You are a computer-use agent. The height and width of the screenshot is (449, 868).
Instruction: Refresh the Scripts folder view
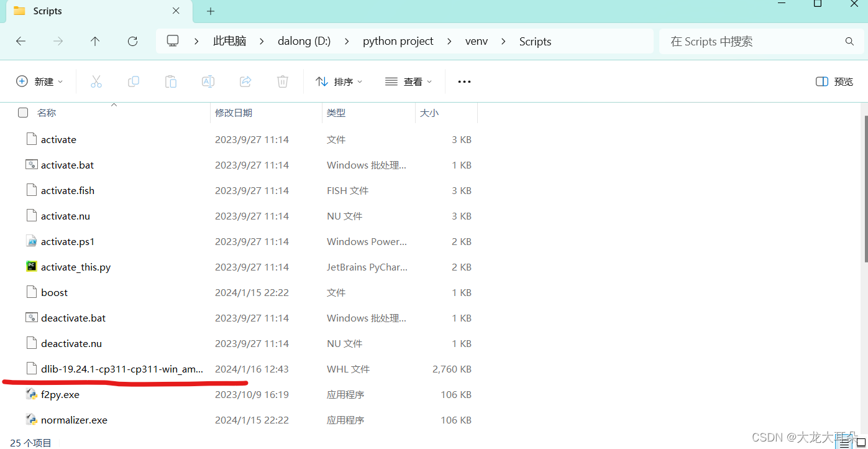click(x=132, y=41)
